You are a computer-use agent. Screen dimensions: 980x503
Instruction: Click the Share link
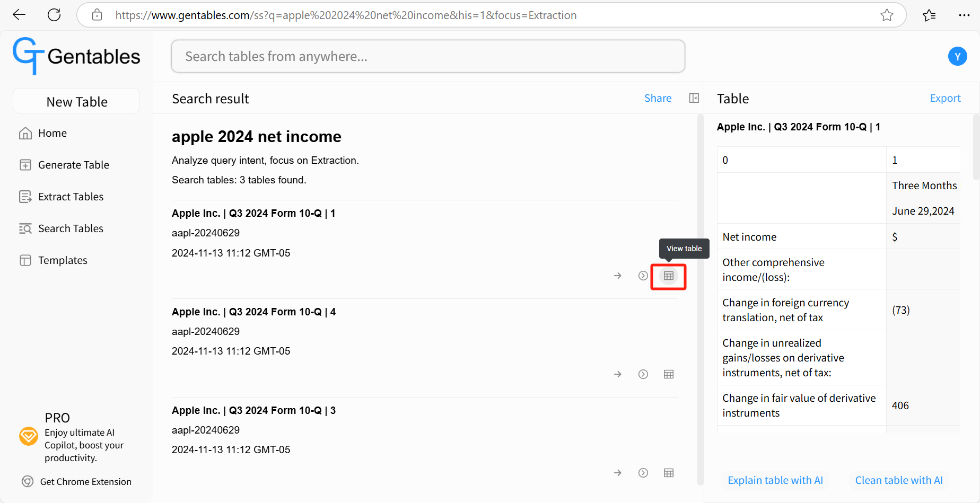pyautogui.click(x=658, y=98)
